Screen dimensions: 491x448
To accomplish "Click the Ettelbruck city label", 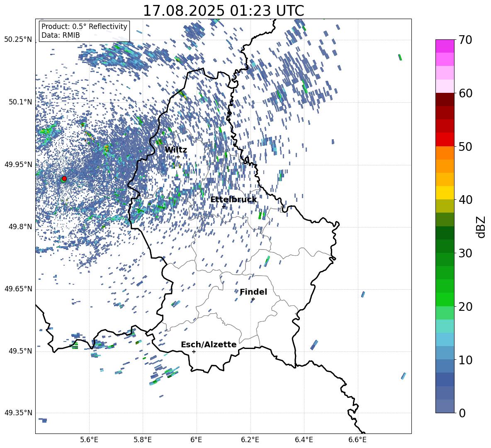I will pos(233,200).
